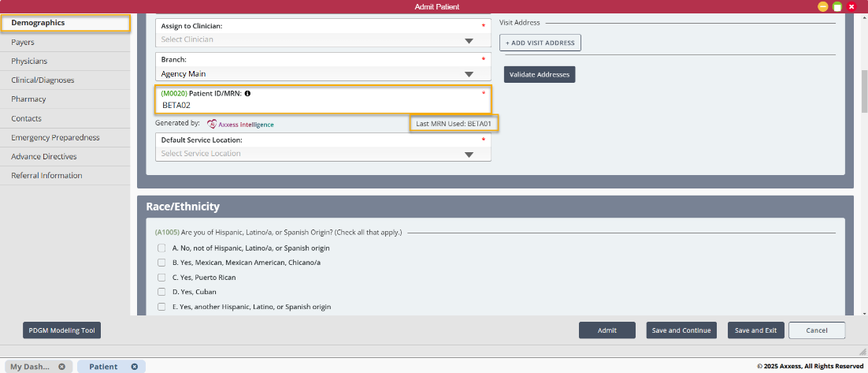868x373 pixels.
Task: Close the My Dashboard tab via X icon
Action: point(61,367)
